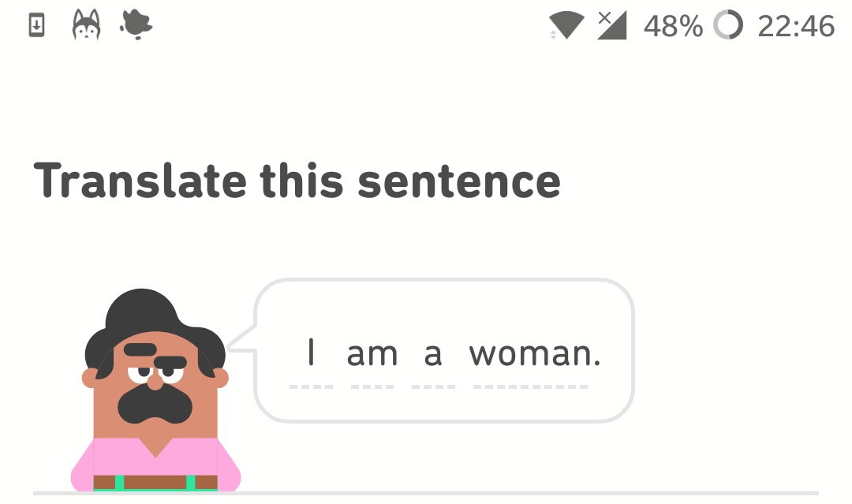
Task: Tap the character's black mustache
Action: coord(155,404)
